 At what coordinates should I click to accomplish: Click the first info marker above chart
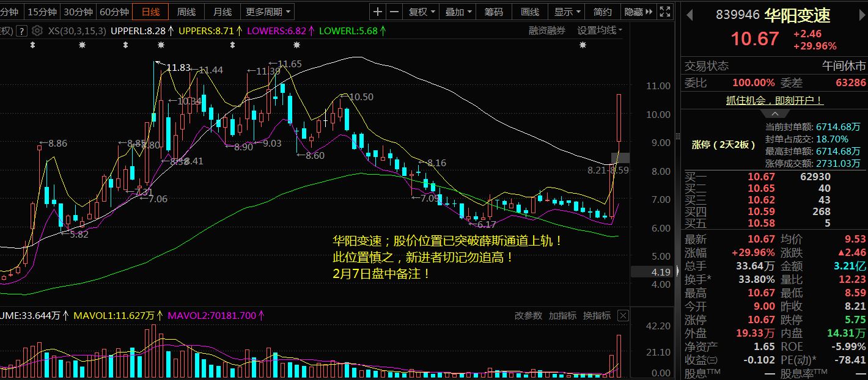tap(32, 45)
